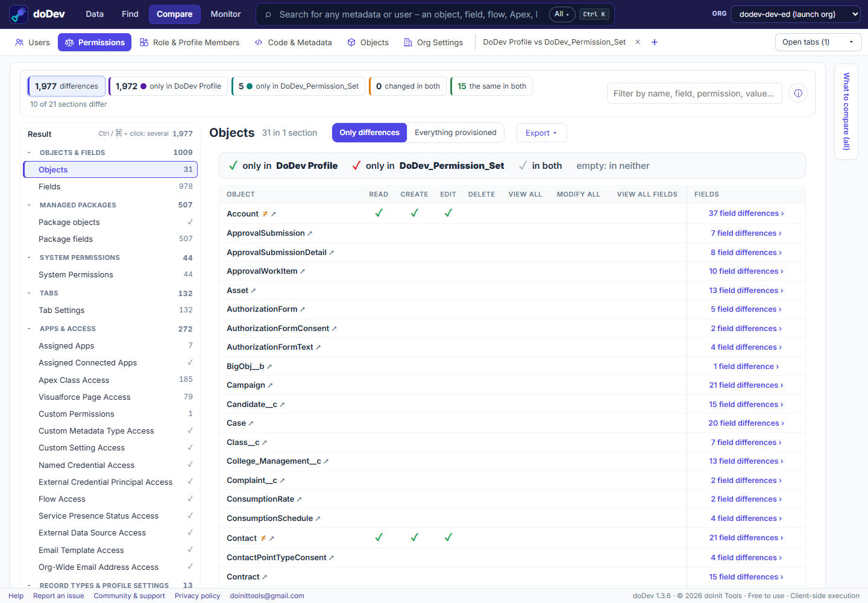Click the search magnifier icon

(268, 14)
